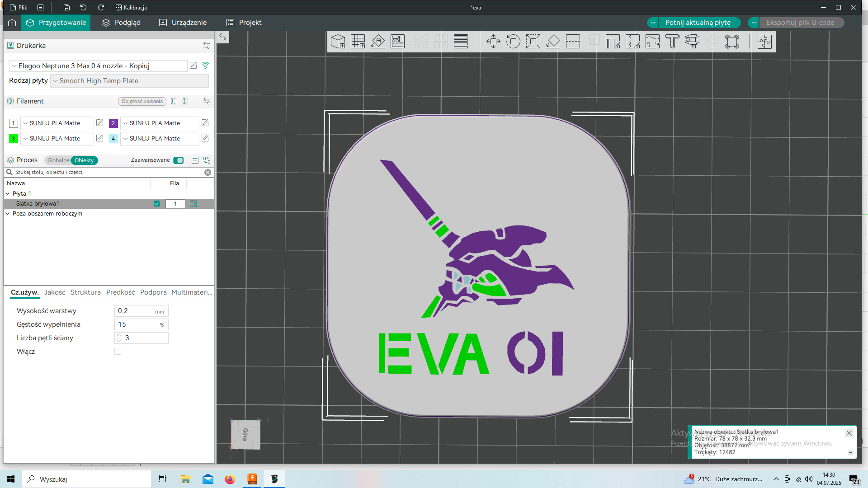
Task: Switch to the Podgląd tab
Action: tap(121, 23)
